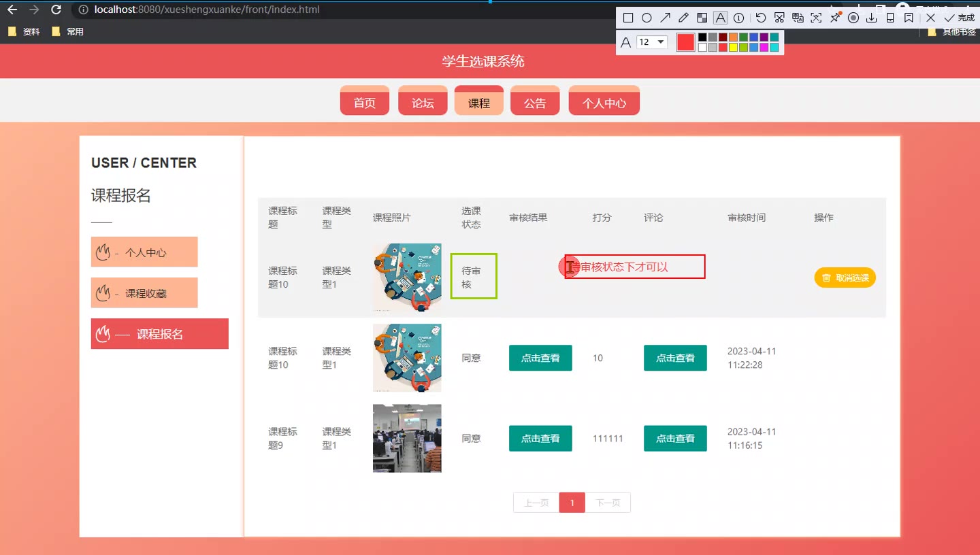Screen dimensions: 980x555
Task: Click the timestamp 2023-04-11 11:22:28
Action: click(x=752, y=358)
